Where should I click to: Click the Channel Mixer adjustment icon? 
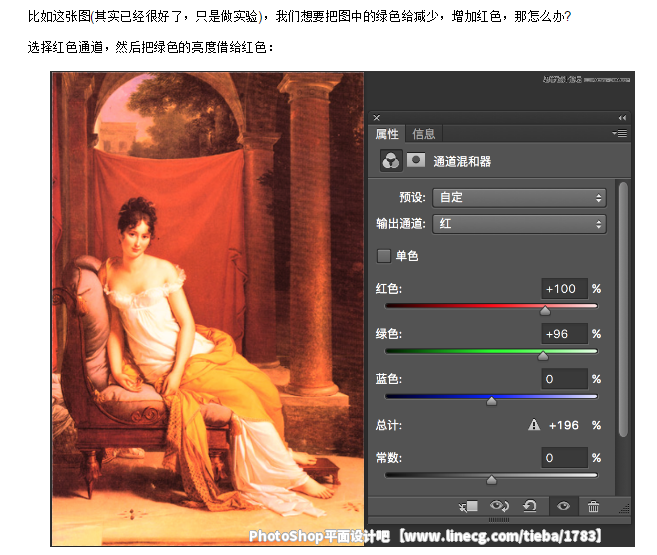pyautogui.click(x=391, y=161)
